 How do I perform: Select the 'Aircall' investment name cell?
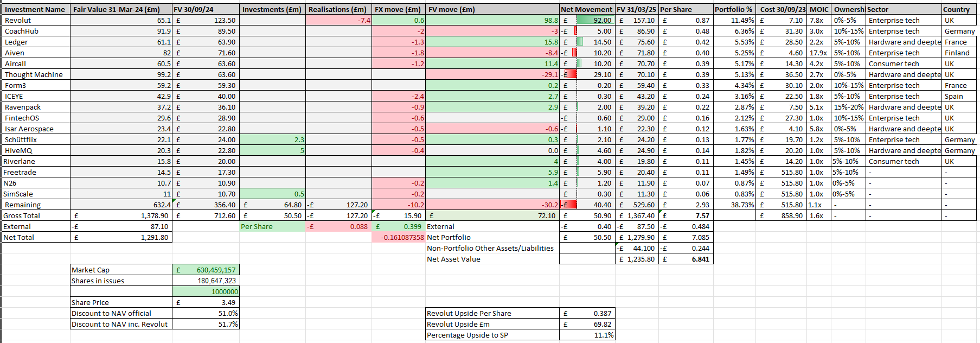pos(36,63)
